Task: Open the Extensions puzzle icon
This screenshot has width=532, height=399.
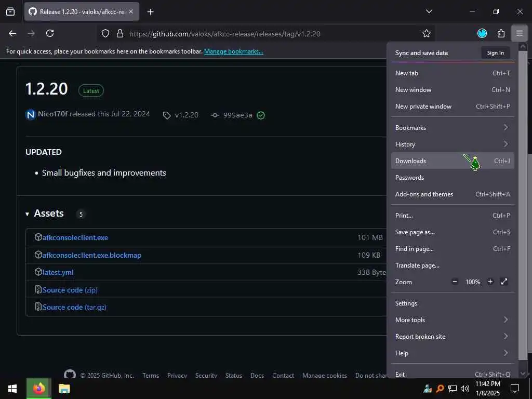Action: click(501, 33)
